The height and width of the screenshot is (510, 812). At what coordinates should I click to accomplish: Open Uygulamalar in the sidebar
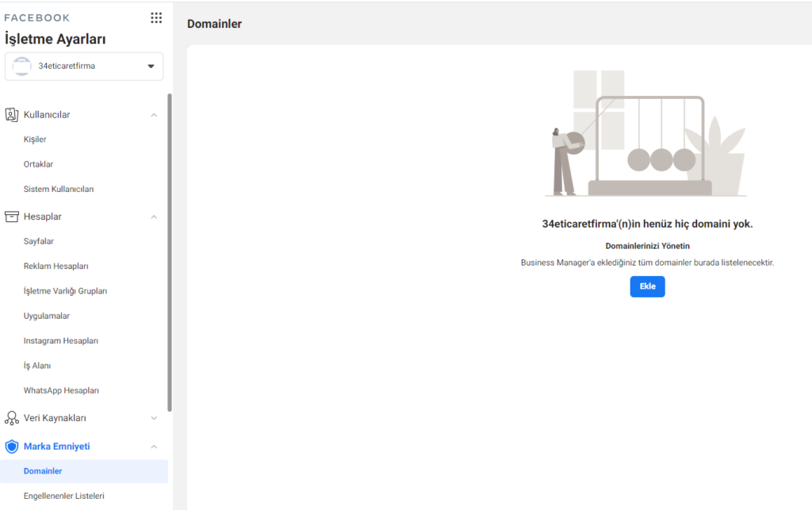coord(47,316)
